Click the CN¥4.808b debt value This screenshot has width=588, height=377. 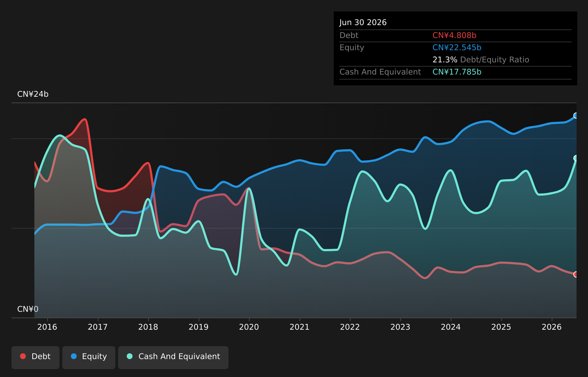click(454, 35)
